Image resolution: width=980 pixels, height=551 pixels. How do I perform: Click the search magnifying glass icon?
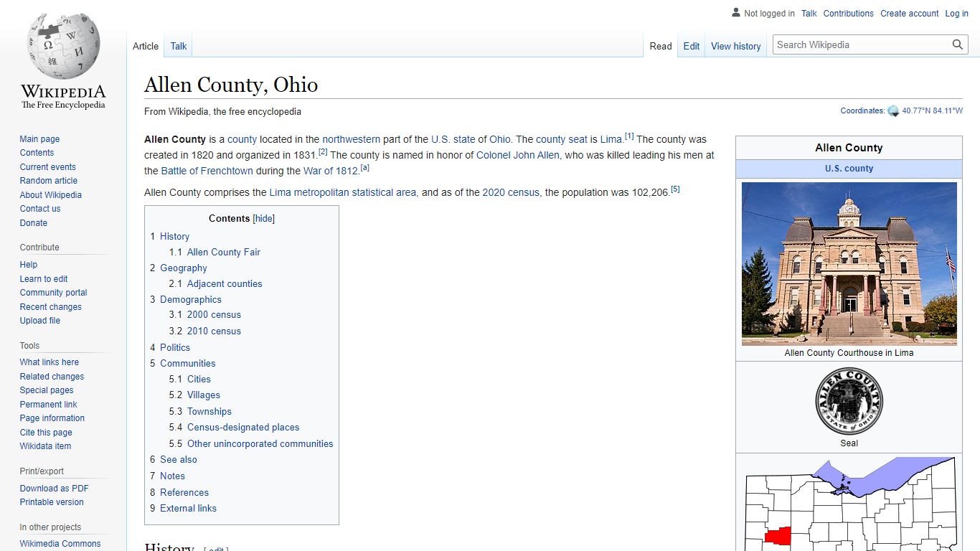click(x=958, y=44)
